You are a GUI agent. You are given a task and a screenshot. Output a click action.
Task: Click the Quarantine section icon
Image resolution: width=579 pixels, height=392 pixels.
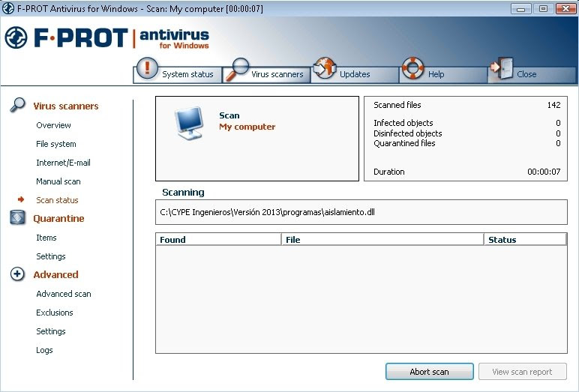click(18, 218)
